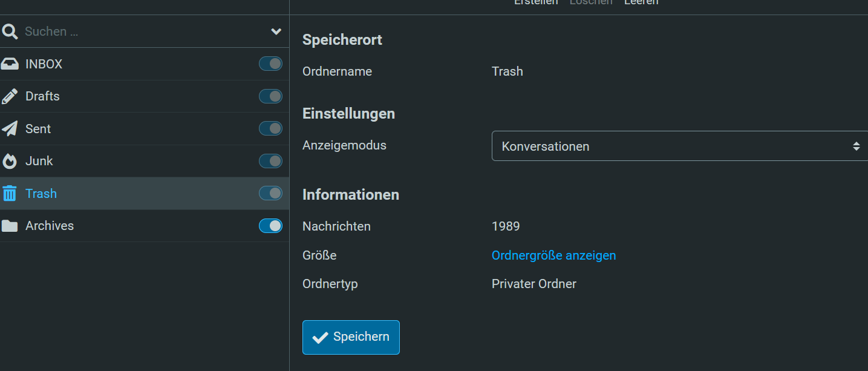Toggle subscription for INBOX folder
The width and height of the screenshot is (868, 371).
270,64
